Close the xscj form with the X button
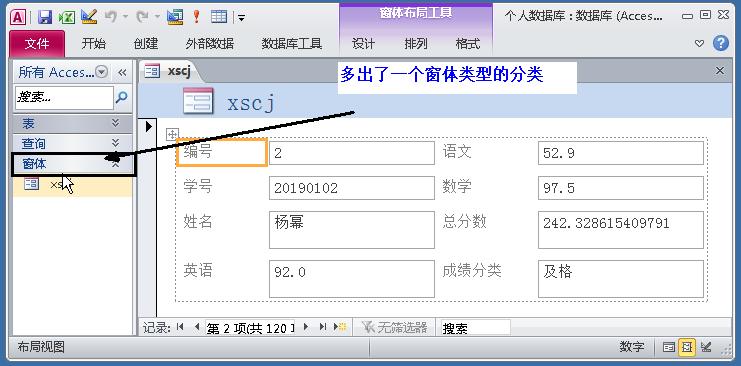 click(720, 71)
